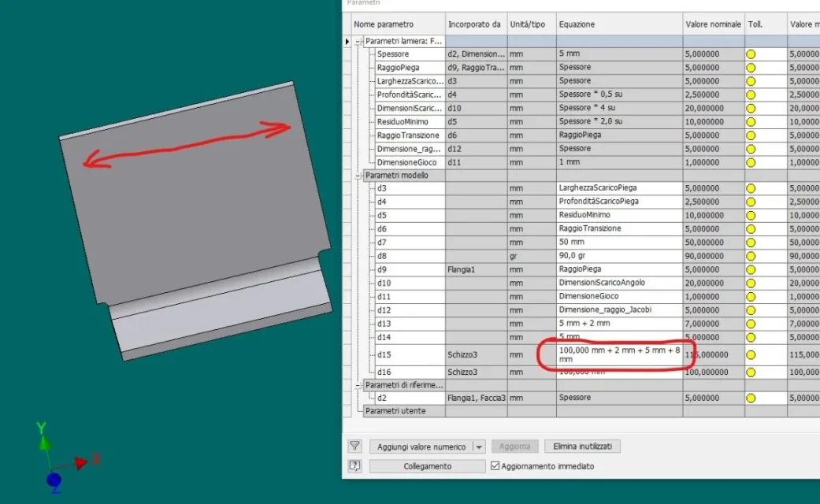Open the help question mark icon
This screenshot has height=504, width=820.
pyautogui.click(x=354, y=466)
